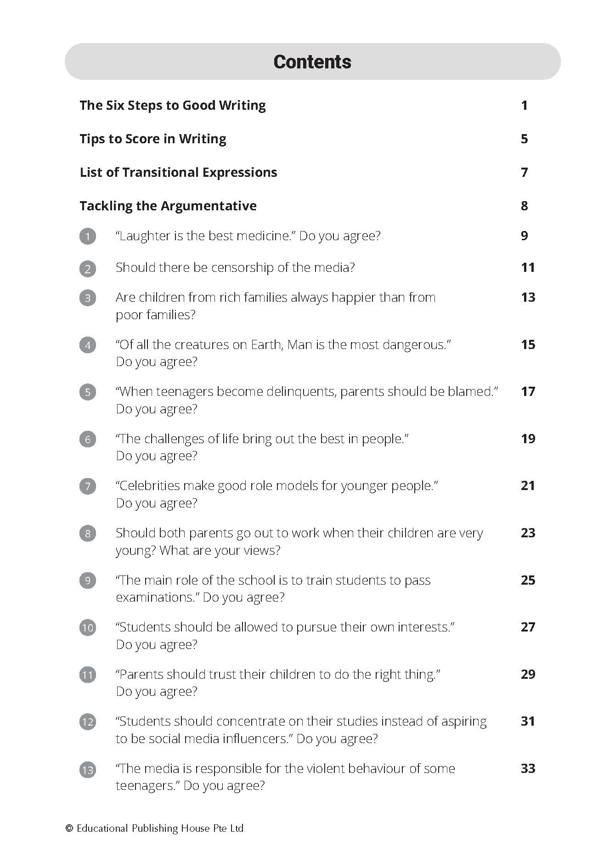Click the numbered circle icon 2

point(88,268)
